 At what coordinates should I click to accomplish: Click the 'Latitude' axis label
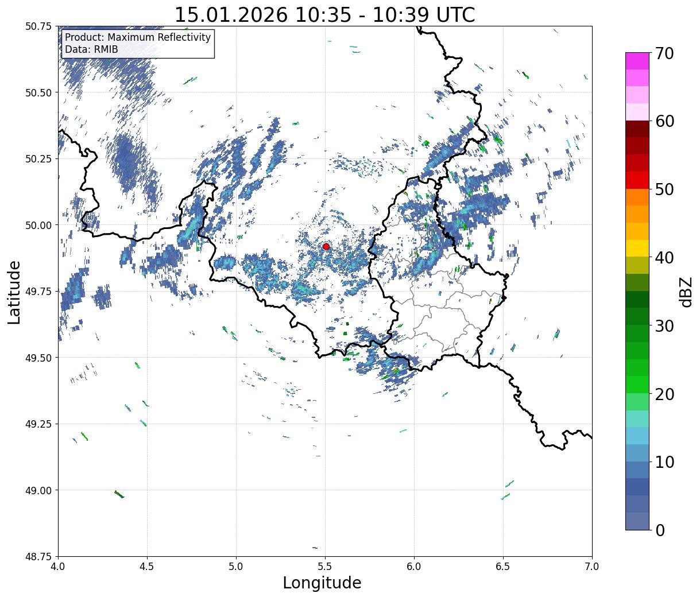coord(14,292)
